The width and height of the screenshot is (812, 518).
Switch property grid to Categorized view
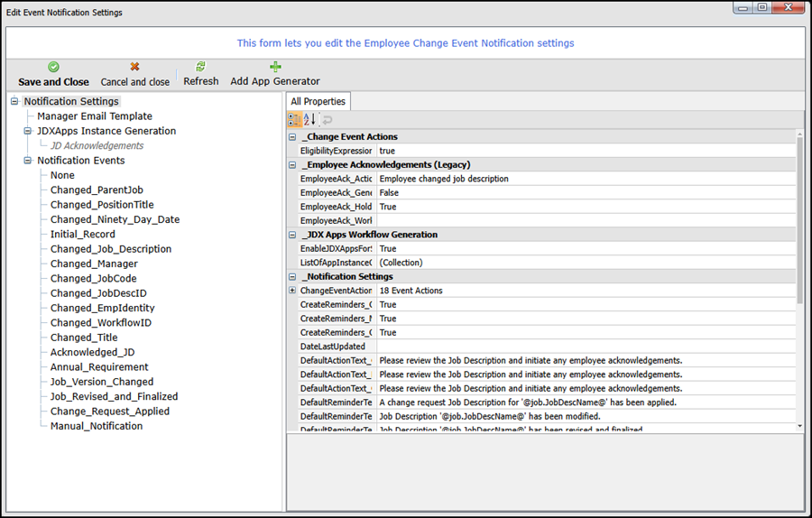294,119
